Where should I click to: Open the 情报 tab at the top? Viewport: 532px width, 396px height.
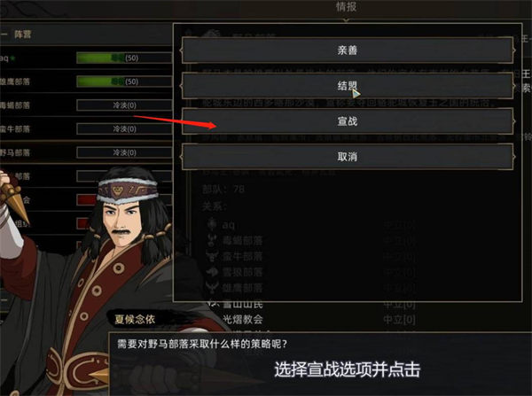(346, 7)
